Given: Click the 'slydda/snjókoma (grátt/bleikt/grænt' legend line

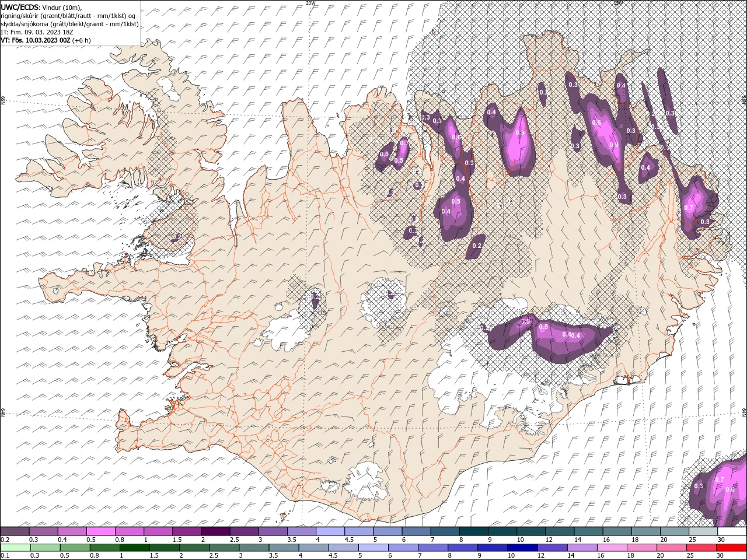Looking at the screenshot, I should click(x=69, y=23).
